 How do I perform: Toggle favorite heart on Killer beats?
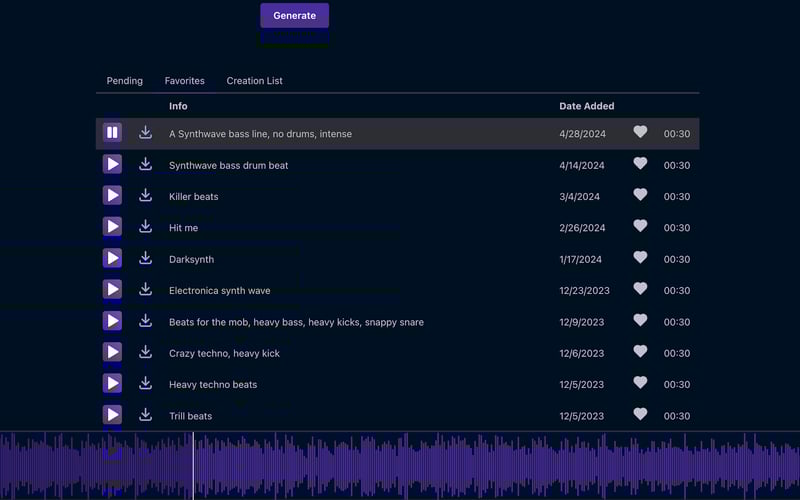(x=640, y=194)
